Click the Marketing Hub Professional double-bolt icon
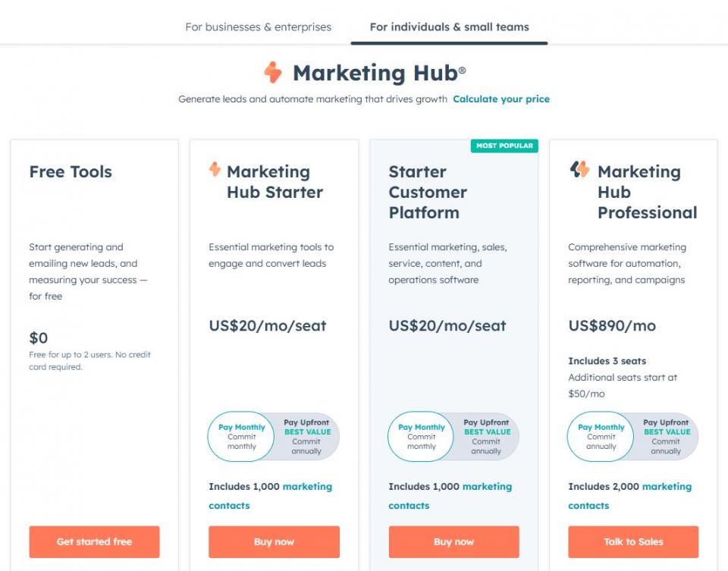 (x=579, y=169)
